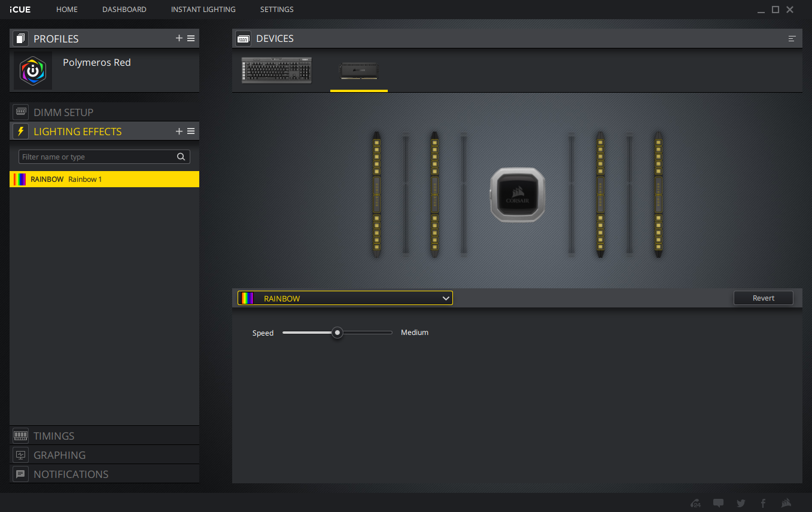Click the DIMM Setup memory icon
This screenshot has width=812, height=512.
[21, 112]
